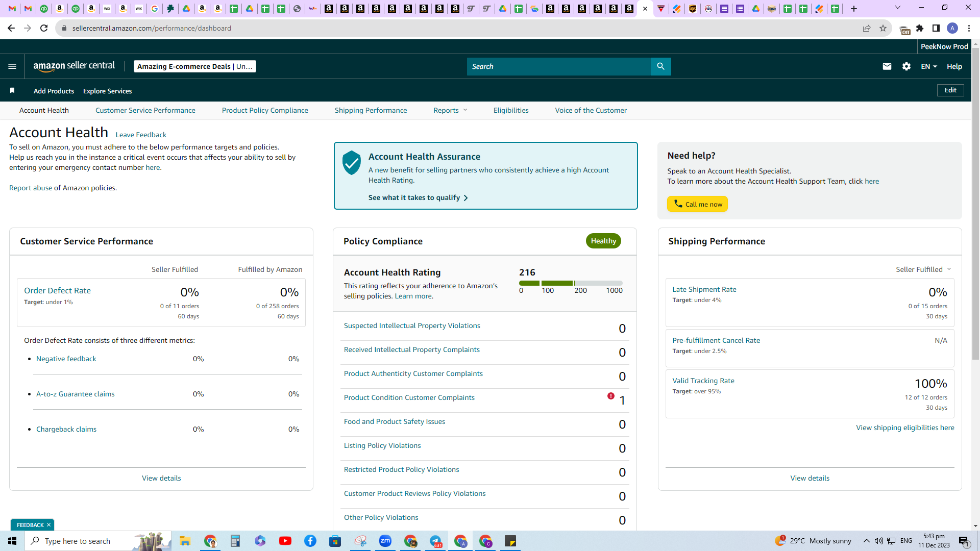Open the Seller Fulfilled dropdown in Shipping Performance

pyautogui.click(x=923, y=269)
